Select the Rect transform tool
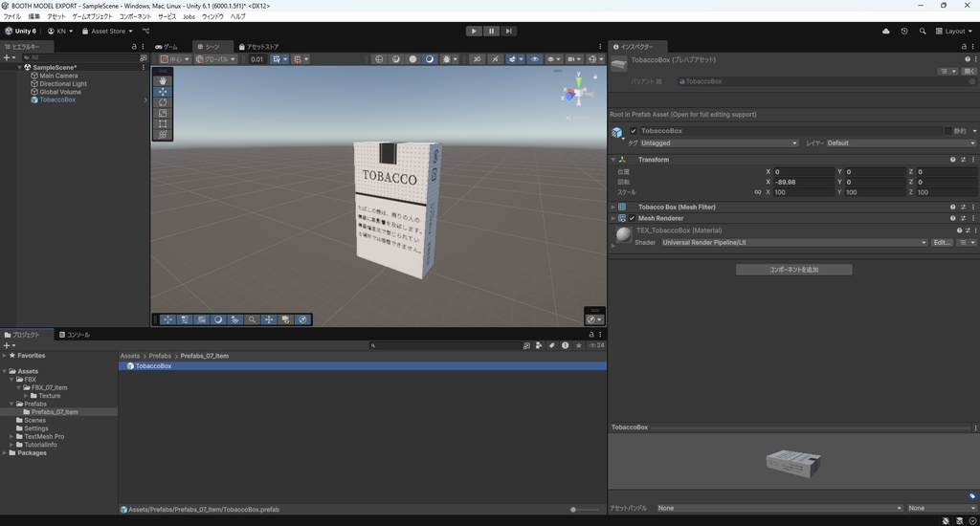Screen dimensions: 980x526 tap(163, 123)
